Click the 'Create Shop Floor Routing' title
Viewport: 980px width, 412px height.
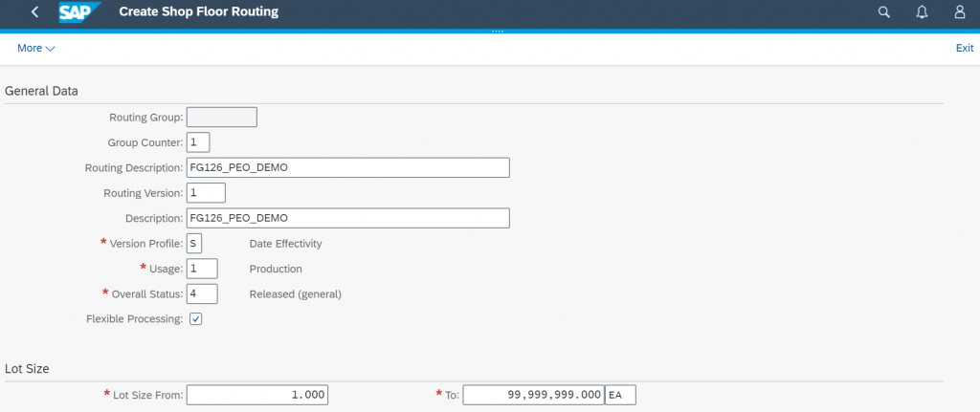(x=199, y=11)
